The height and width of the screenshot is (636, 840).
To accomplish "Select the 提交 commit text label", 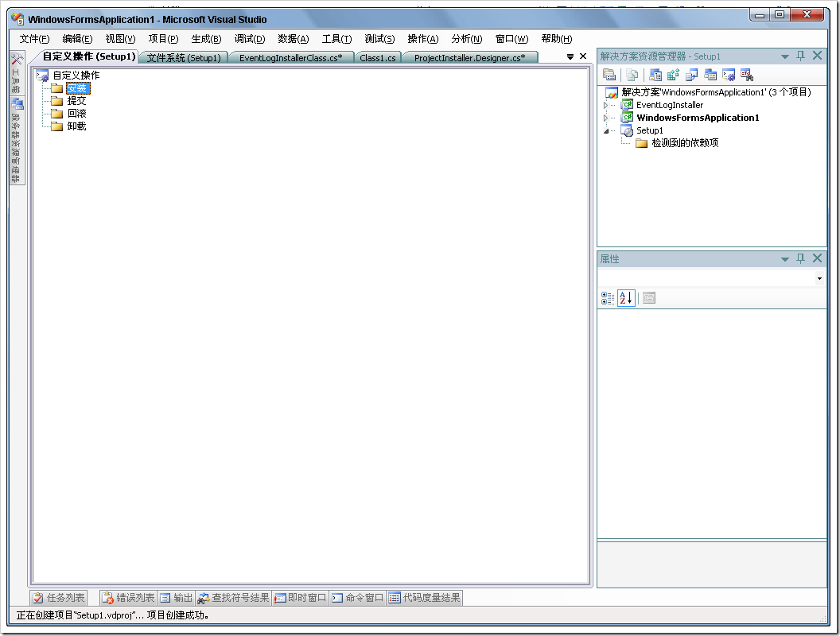I will coord(76,101).
